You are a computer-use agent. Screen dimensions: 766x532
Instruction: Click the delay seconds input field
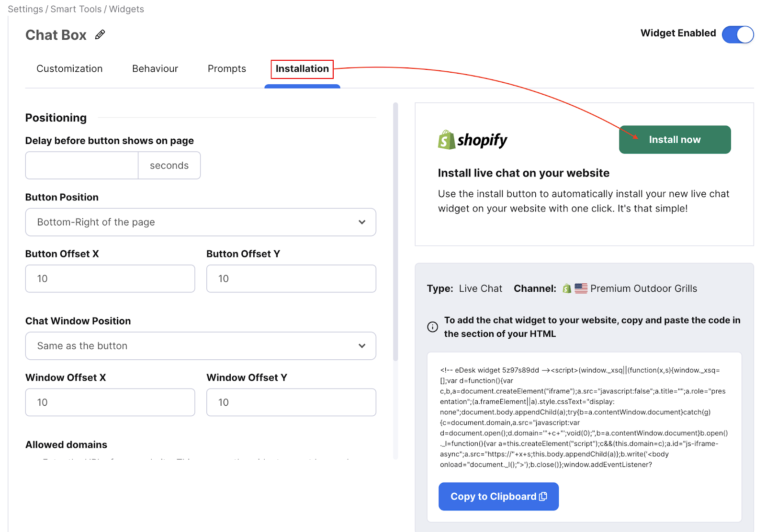[82, 166]
